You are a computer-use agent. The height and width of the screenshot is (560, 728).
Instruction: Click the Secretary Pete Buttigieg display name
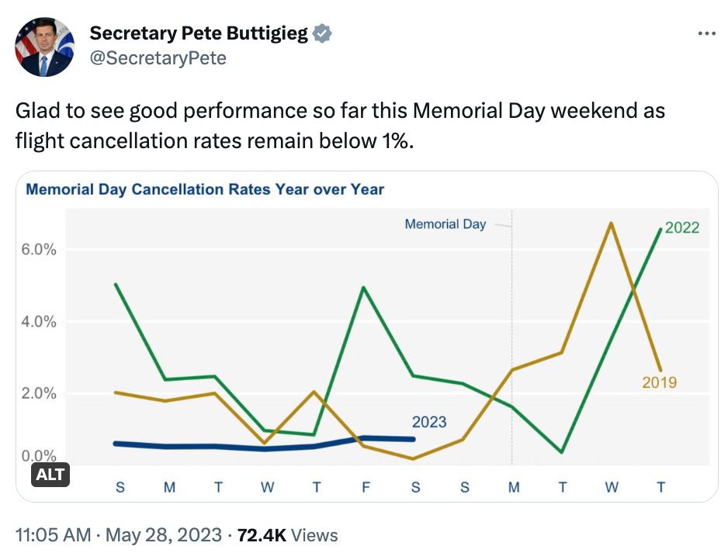pos(198,33)
